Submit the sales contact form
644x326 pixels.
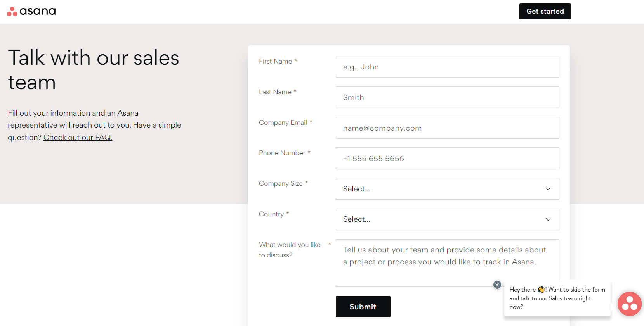pos(363,307)
